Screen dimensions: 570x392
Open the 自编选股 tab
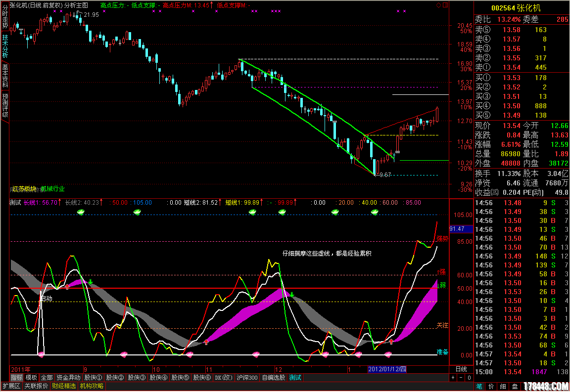pyautogui.click(x=273, y=378)
